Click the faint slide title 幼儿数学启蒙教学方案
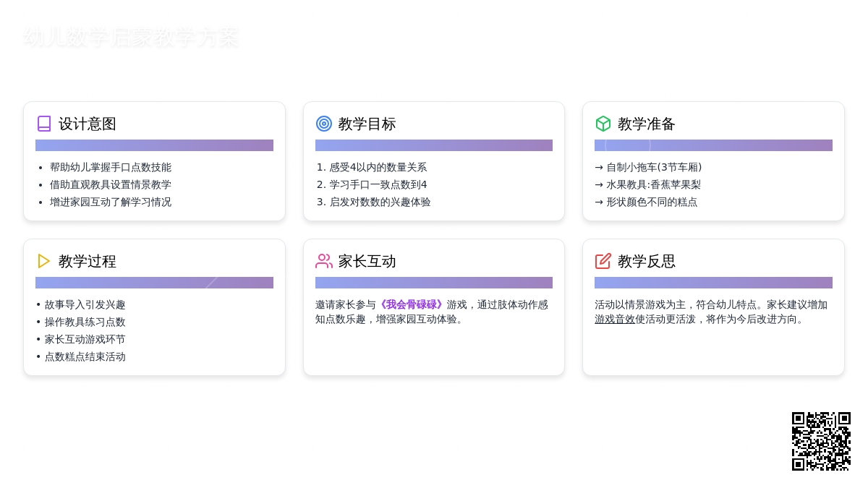Viewport: 868px width, 488px height. [131, 38]
